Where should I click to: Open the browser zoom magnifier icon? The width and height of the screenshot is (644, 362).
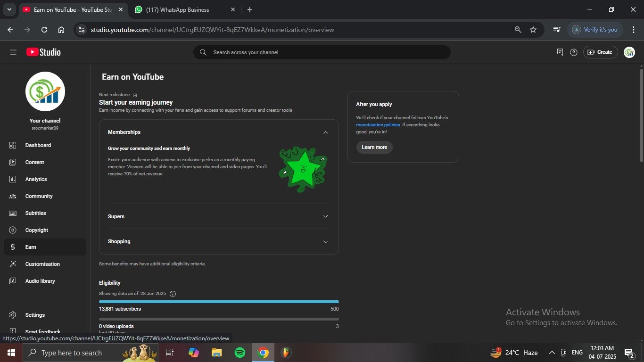coord(518,30)
